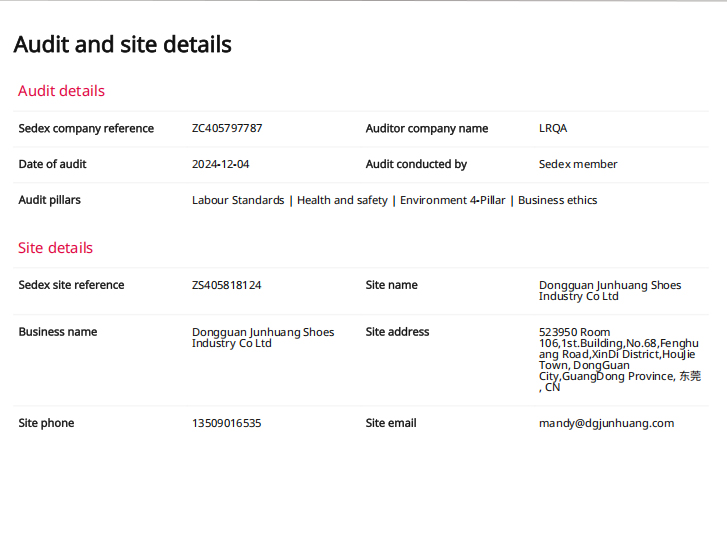The height and width of the screenshot is (549, 727).
Task: Click the 'Audit and site details' page heading
Action: [122, 45]
